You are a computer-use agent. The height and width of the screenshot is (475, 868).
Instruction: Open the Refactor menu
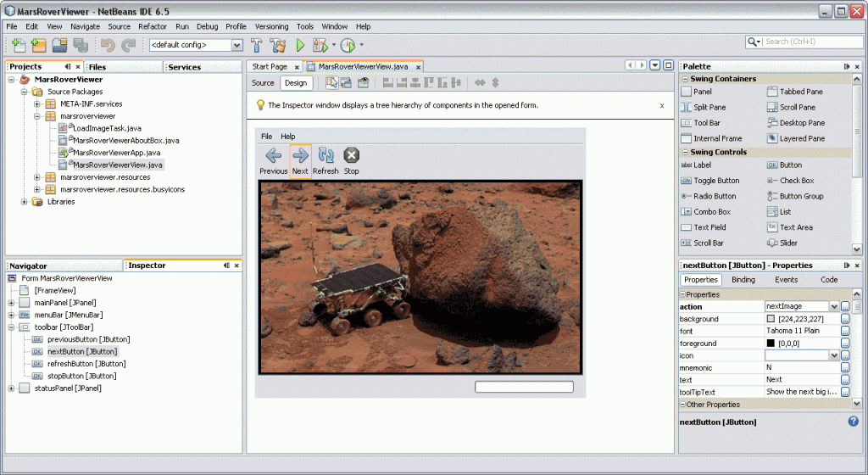(x=153, y=26)
